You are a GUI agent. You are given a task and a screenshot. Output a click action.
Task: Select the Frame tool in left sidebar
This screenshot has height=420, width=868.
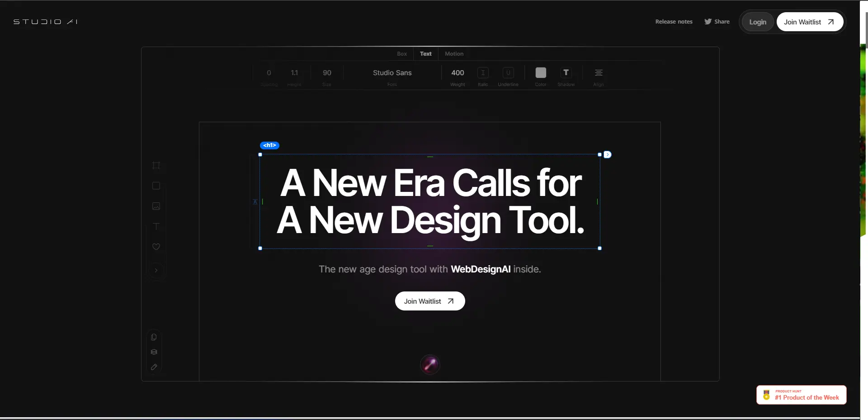click(x=156, y=166)
